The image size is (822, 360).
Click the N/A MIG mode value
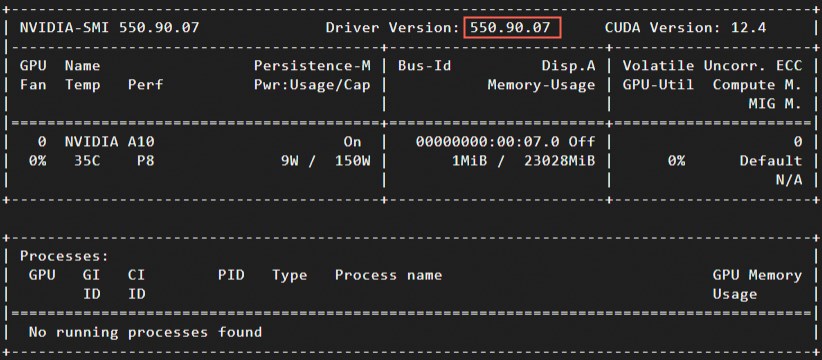pos(789,180)
